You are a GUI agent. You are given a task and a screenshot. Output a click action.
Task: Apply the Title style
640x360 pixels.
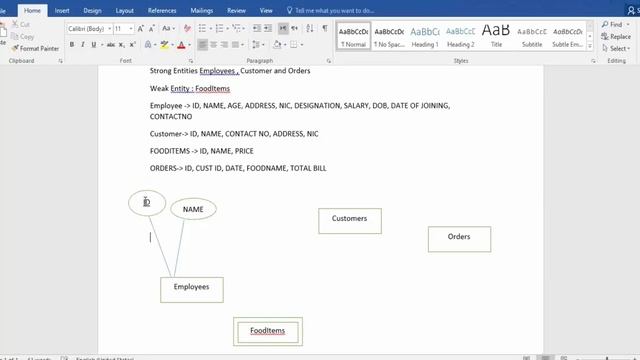click(x=496, y=36)
